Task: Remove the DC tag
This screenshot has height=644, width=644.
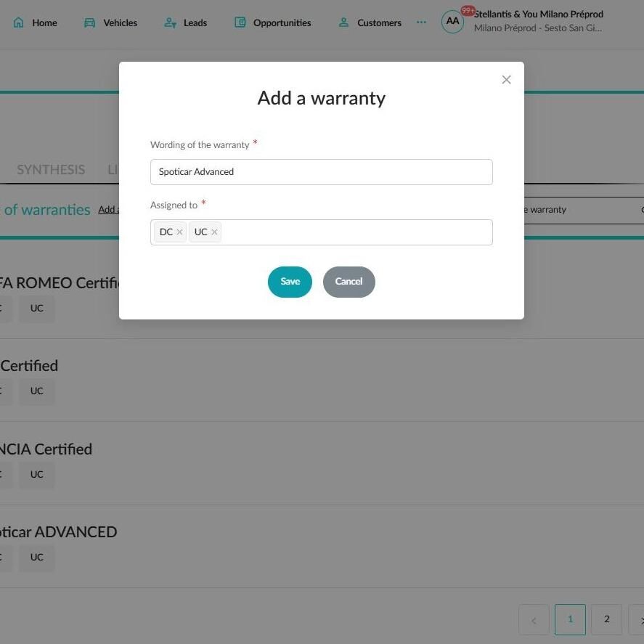Action: [x=179, y=232]
